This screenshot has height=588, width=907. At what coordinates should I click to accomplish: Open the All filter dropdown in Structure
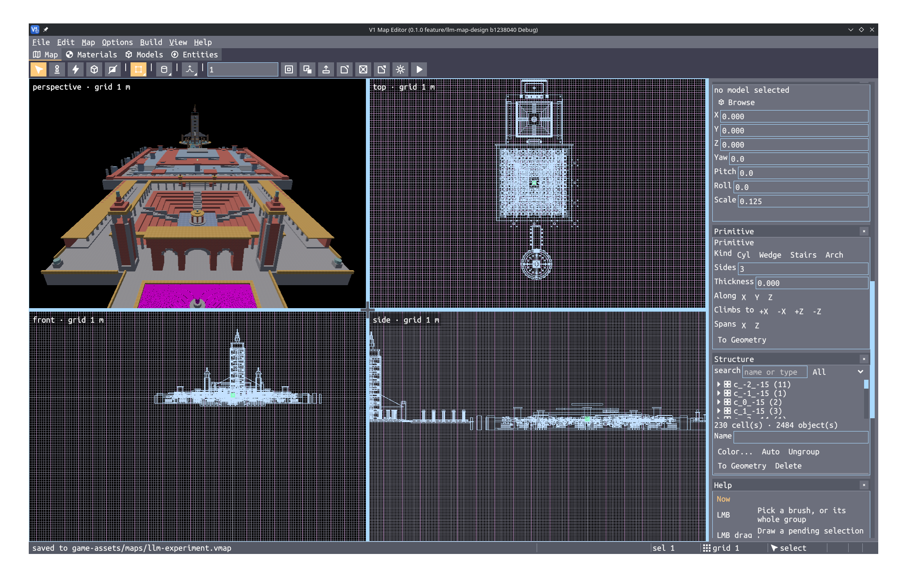[x=838, y=372]
